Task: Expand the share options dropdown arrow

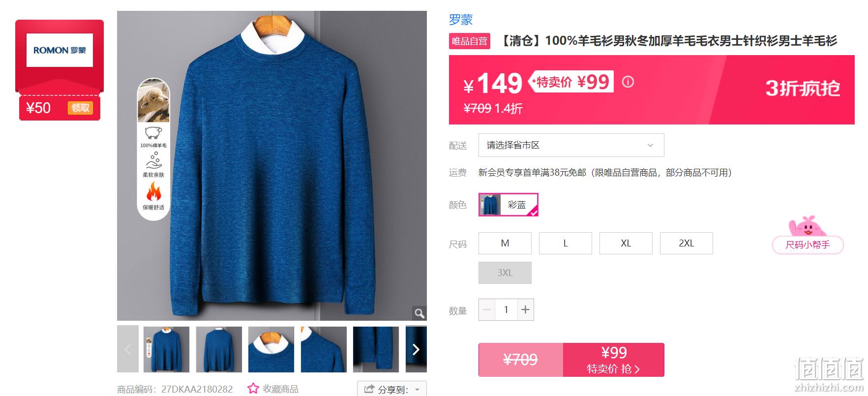Action: click(x=418, y=390)
